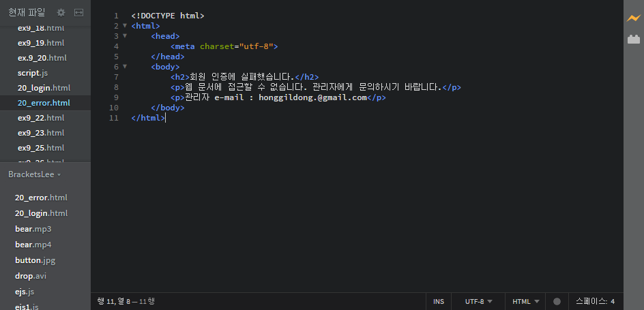Open Extension Manager brick icon
The height and width of the screenshot is (310, 644).
[x=634, y=40]
